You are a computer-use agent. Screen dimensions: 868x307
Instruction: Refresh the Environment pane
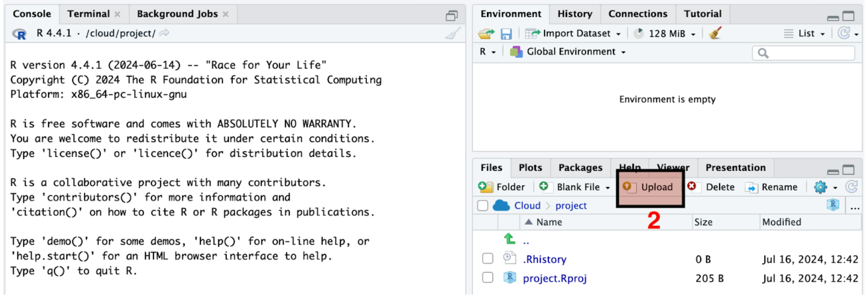[x=844, y=33]
